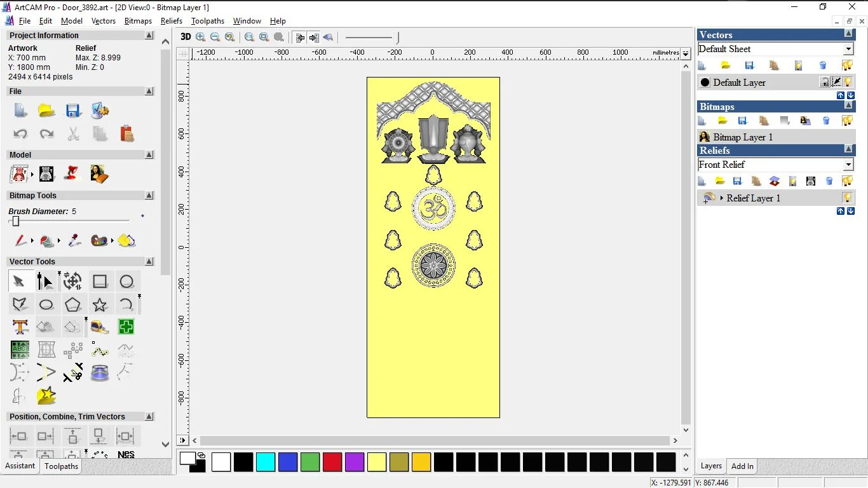Select the create polygon tool
Image resolution: width=868 pixels, height=488 pixels.
[73, 305]
